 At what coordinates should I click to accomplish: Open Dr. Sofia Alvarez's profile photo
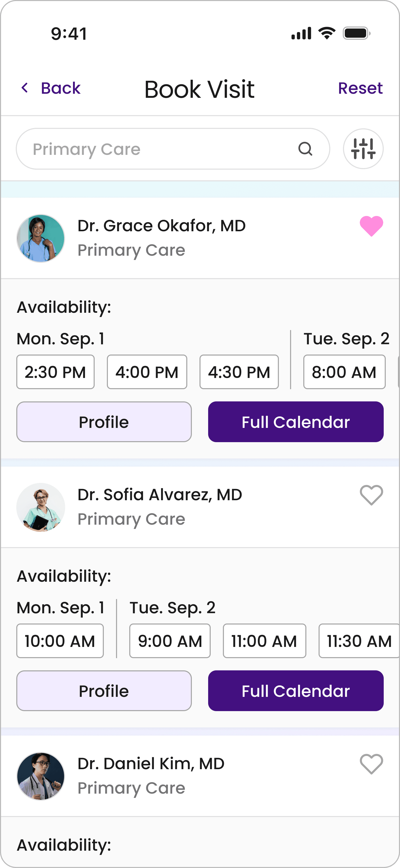click(41, 507)
